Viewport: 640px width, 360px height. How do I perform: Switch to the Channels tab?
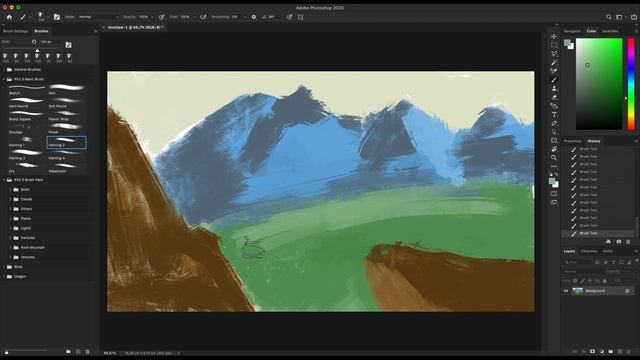click(589, 251)
